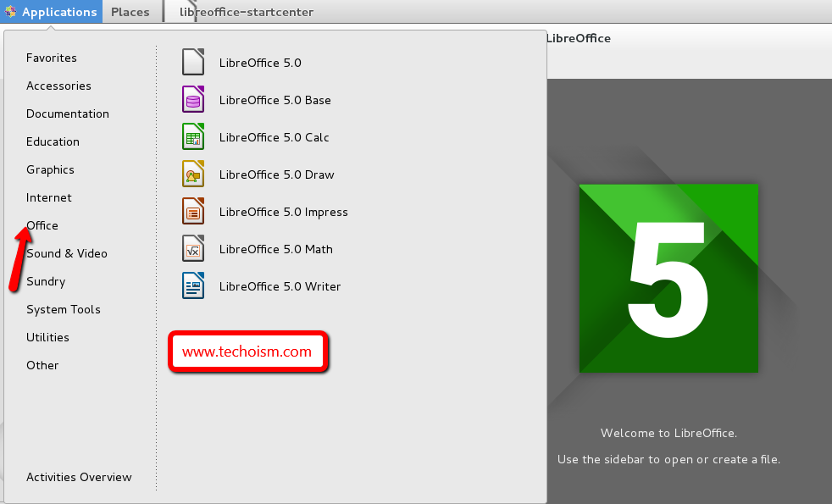Screen dimensions: 832x504
Task: Click the LibreOffice window title text
Action: tap(579, 38)
